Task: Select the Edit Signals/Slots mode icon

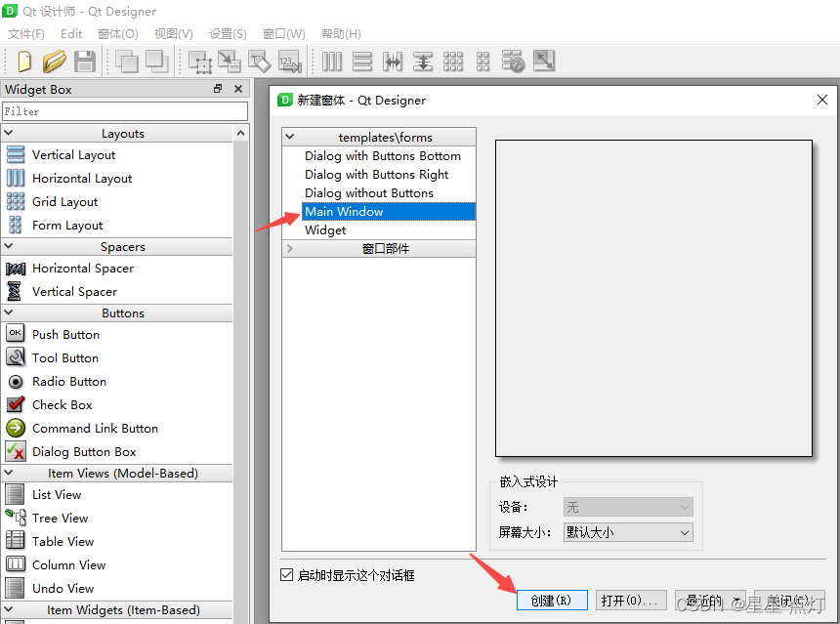Action: point(230,62)
